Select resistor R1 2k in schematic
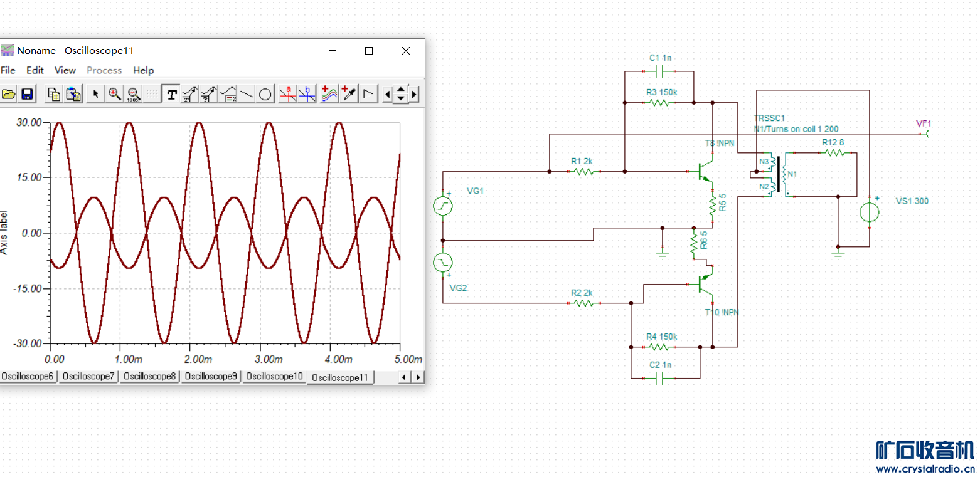The image size is (980, 477). pos(583,171)
